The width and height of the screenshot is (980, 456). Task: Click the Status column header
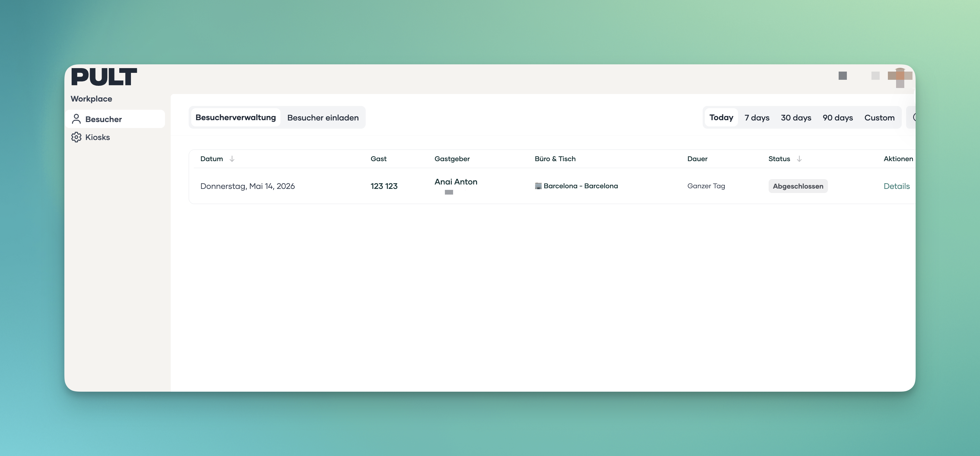click(779, 159)
